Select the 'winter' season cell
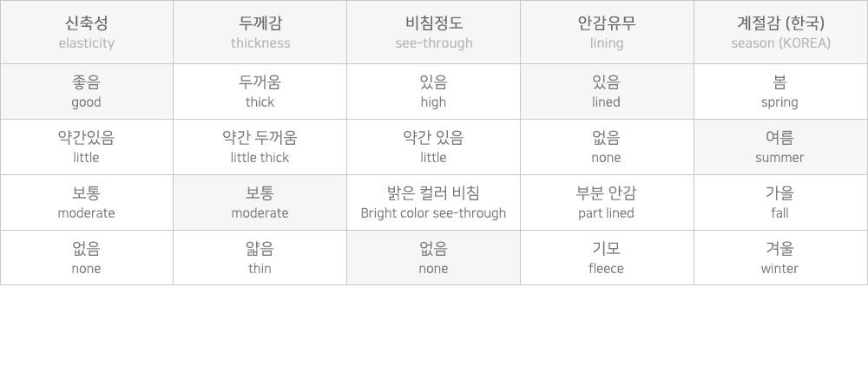 pyautogui.click(x=780, y=258)
